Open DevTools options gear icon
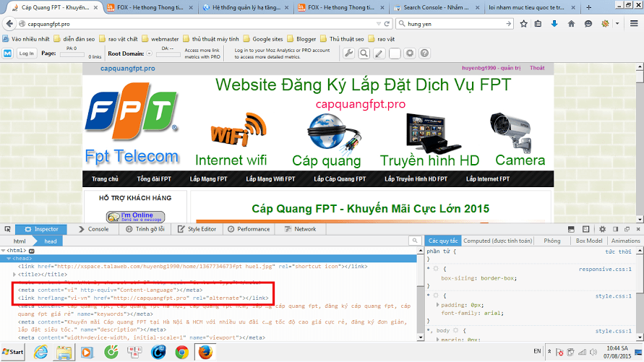 602,229
